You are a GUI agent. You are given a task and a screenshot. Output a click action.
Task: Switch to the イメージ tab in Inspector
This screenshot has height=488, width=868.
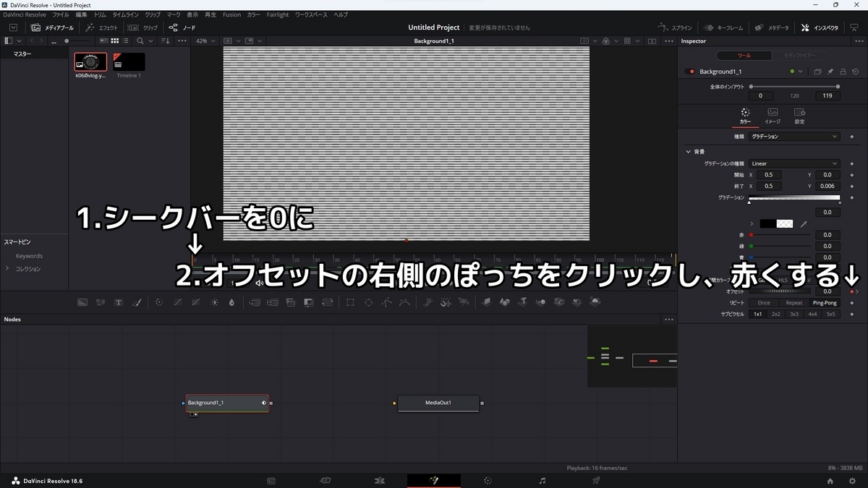tap(773, 116)
